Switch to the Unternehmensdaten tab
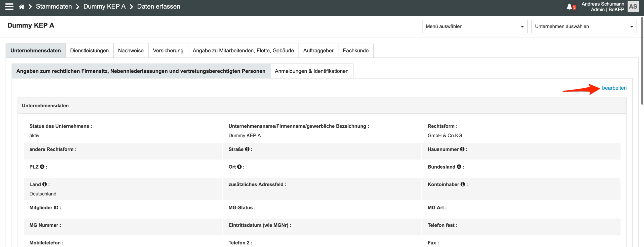The width and height of the screenshot is (644, 247). pos(36,50)
